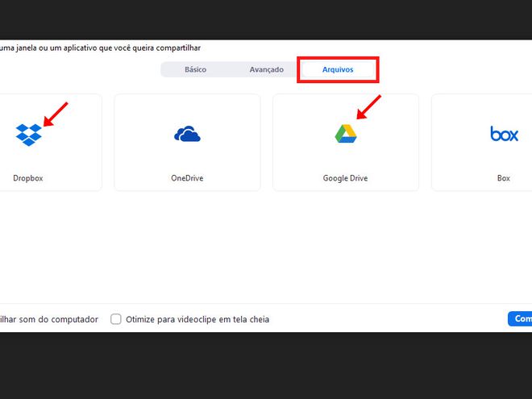Open the Avançado tab
Viewport: 532px width, 399px height.
(x=267, y=69)
